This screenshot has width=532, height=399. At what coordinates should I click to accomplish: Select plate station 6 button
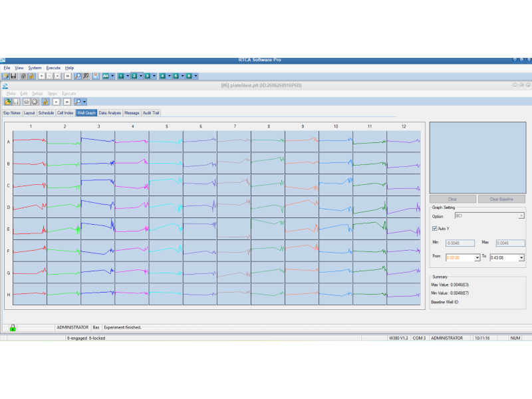click(189, 76)
